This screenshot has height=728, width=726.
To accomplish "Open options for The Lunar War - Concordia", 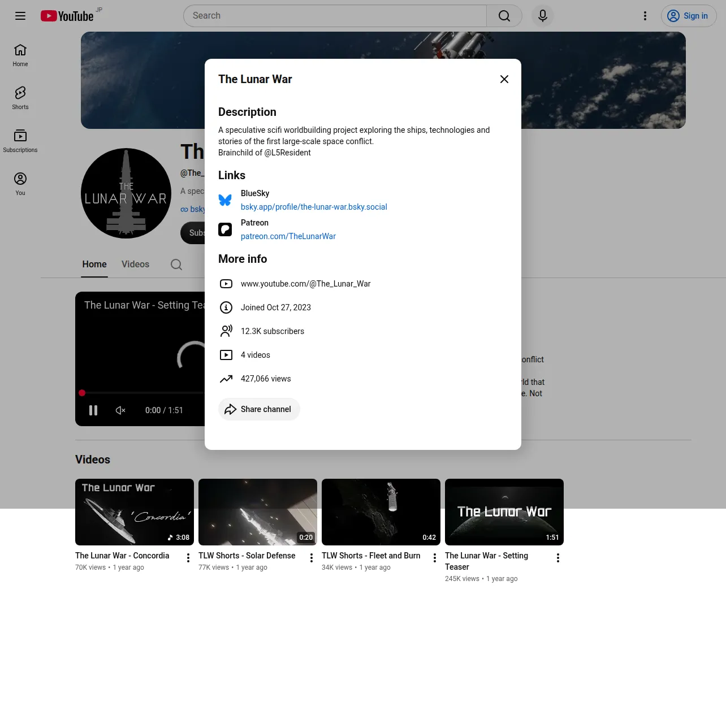I will coord(188,558).
